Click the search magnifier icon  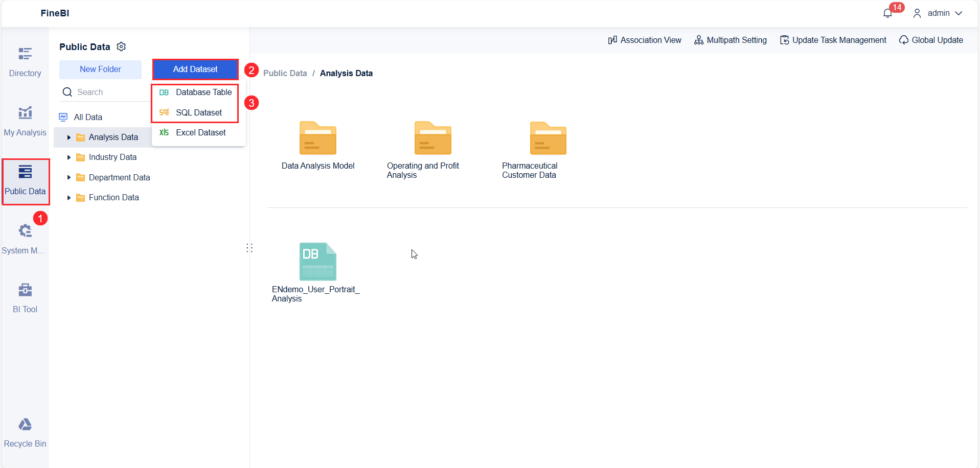tap(67, 92)
